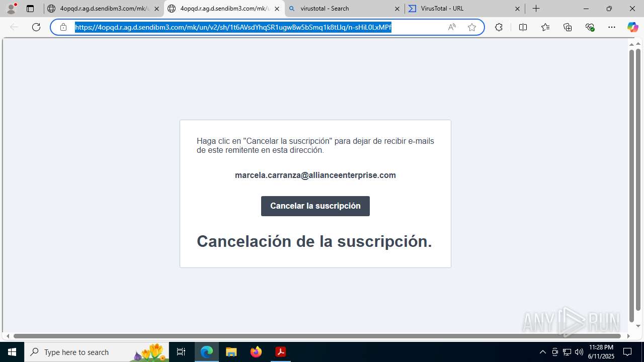Open the volume control
The image size is (644, 362).
tap(579, 352)
